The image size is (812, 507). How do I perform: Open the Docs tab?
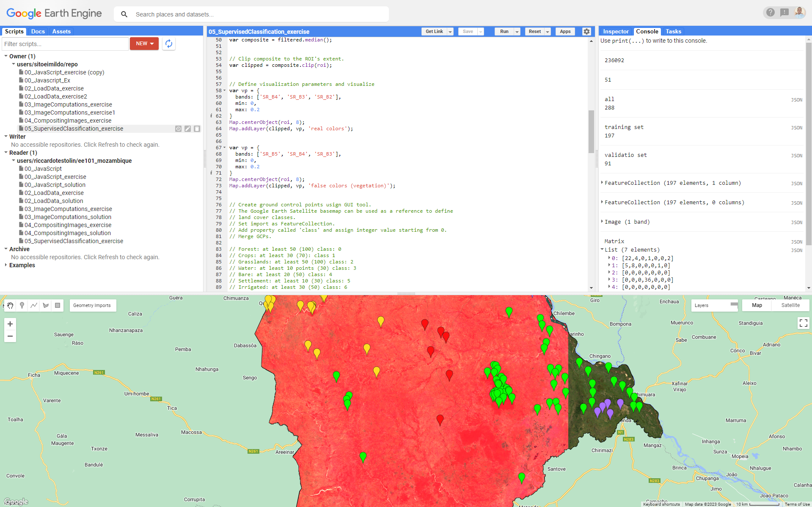click(x=38, y=31)
